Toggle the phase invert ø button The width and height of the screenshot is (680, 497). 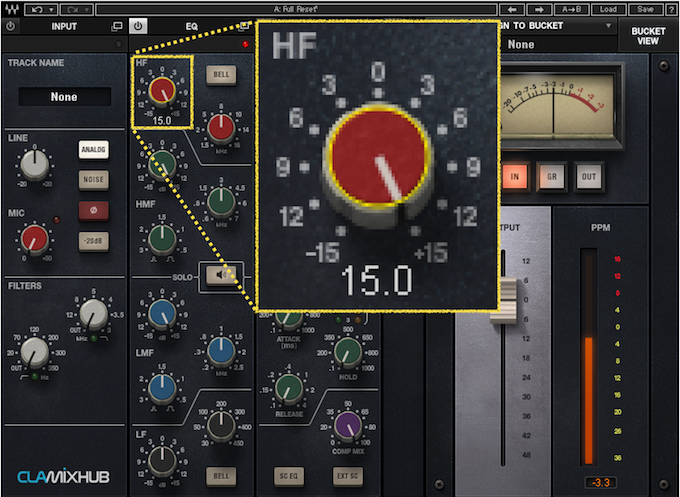coord(93,210)
